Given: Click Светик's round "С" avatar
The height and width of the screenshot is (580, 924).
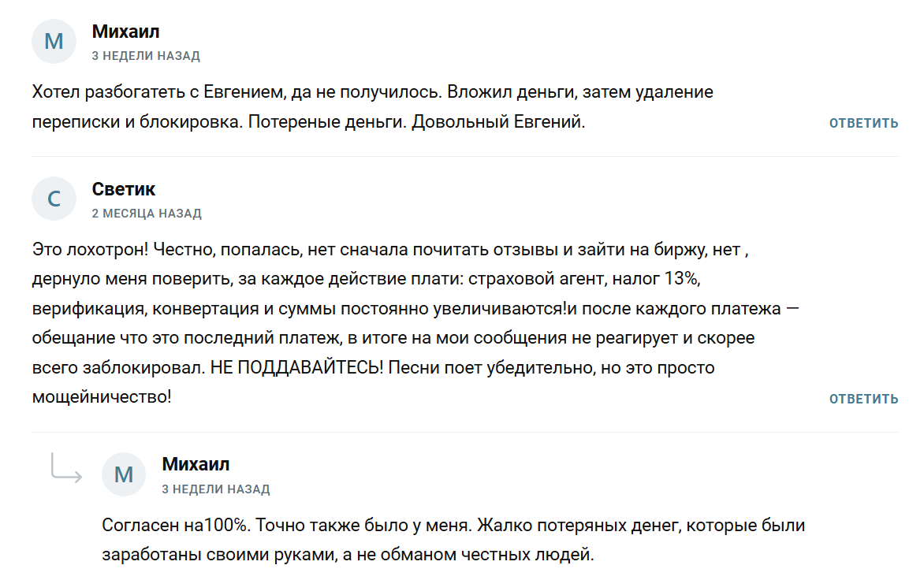Looking at the screenshot, I should click(x=54, y=199).
